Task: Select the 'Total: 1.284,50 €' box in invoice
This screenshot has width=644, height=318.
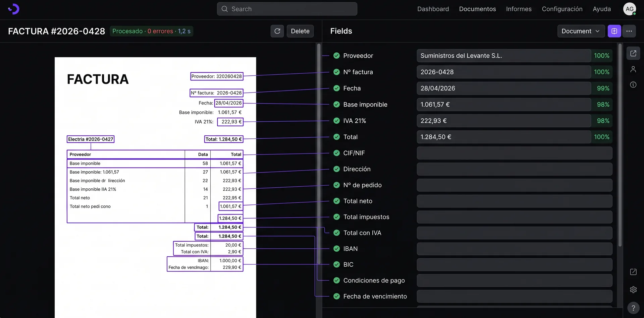Action: (224, 139)
